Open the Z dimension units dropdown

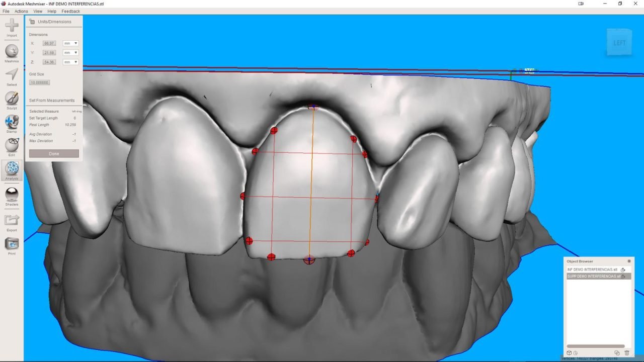coord(70,62)
